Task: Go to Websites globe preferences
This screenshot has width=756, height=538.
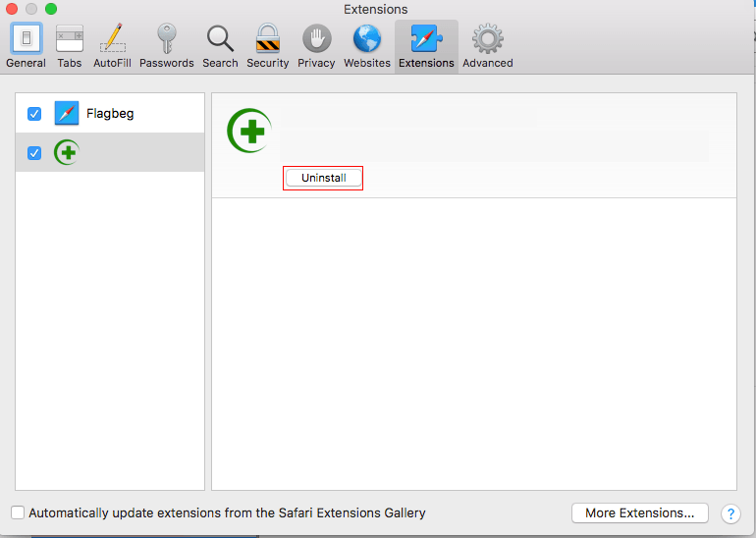Action: [366, 46]
